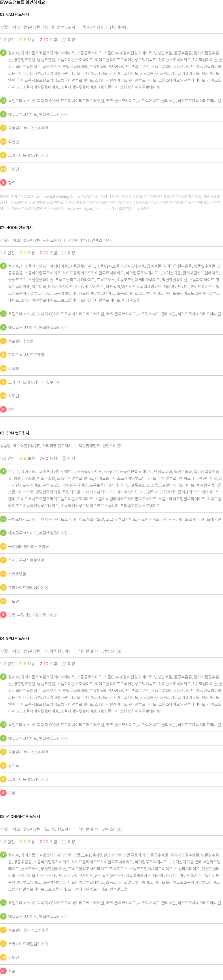The width and height of the screenshot is (223, 980).
Task: Click the 3-6 보통 legend label in the NOON section
Action: point(27,253)
